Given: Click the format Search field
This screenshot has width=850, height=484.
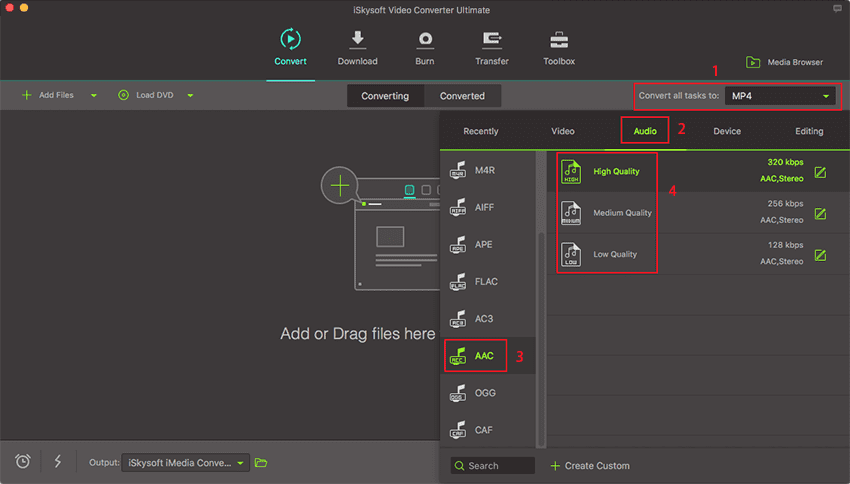Looking at the screenshot, I should 493,466.
